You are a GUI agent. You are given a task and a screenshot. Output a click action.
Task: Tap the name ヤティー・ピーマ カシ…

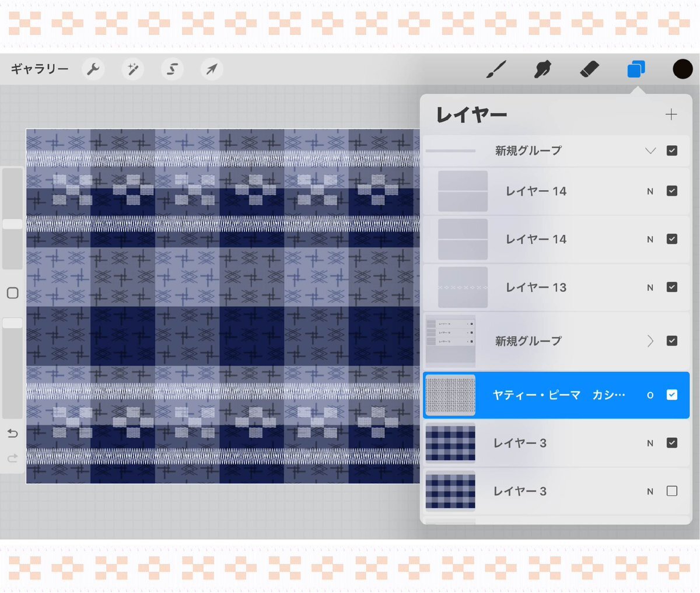(x=559, y=395)
